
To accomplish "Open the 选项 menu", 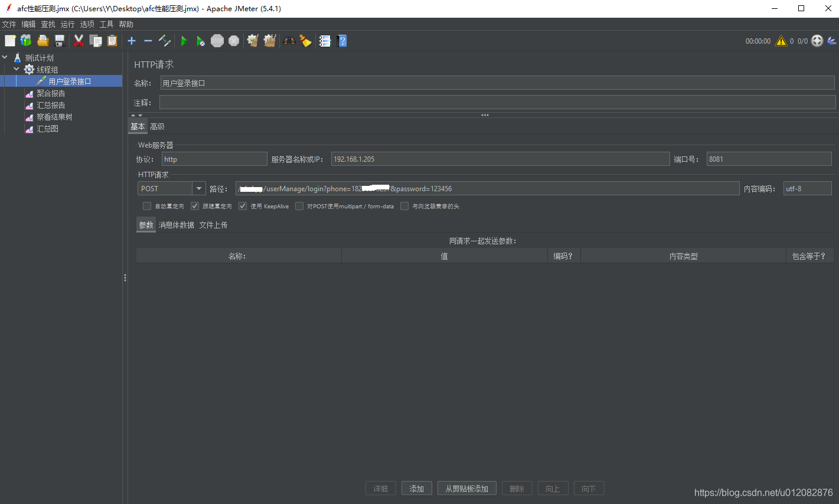I will (x=87, y=24).
